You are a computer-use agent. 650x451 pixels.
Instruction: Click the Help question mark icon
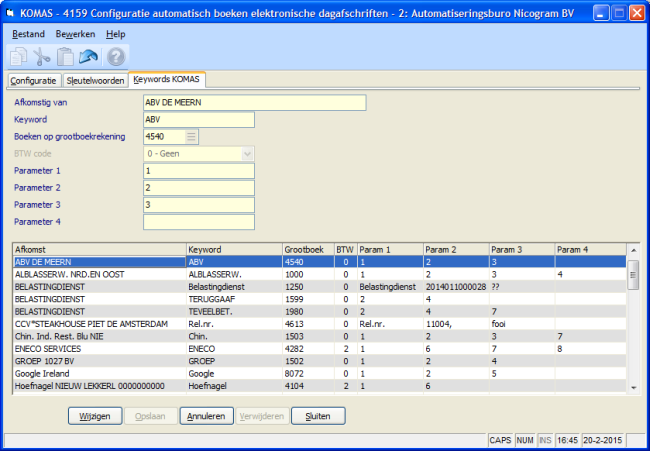[x=116, y=57]
